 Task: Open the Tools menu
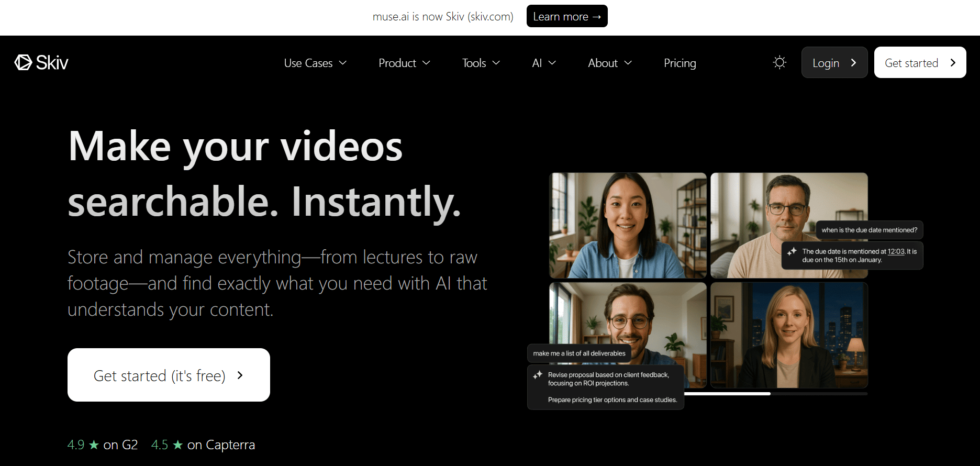coord(481,63)
